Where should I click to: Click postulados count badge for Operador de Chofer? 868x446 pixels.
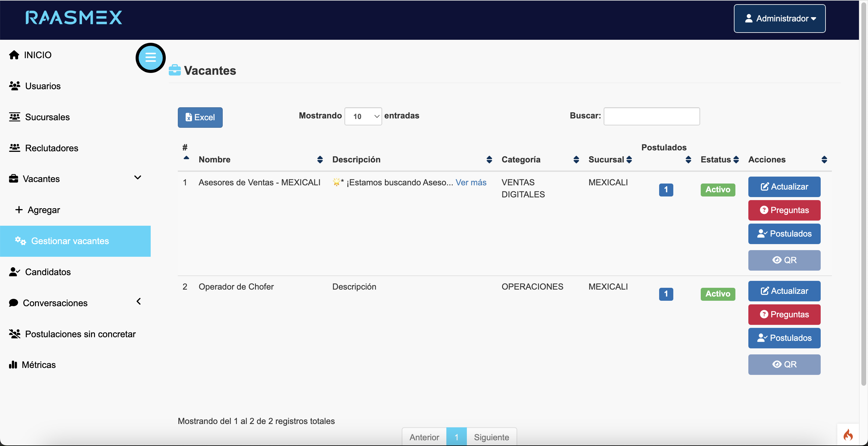tap(665, 294)
